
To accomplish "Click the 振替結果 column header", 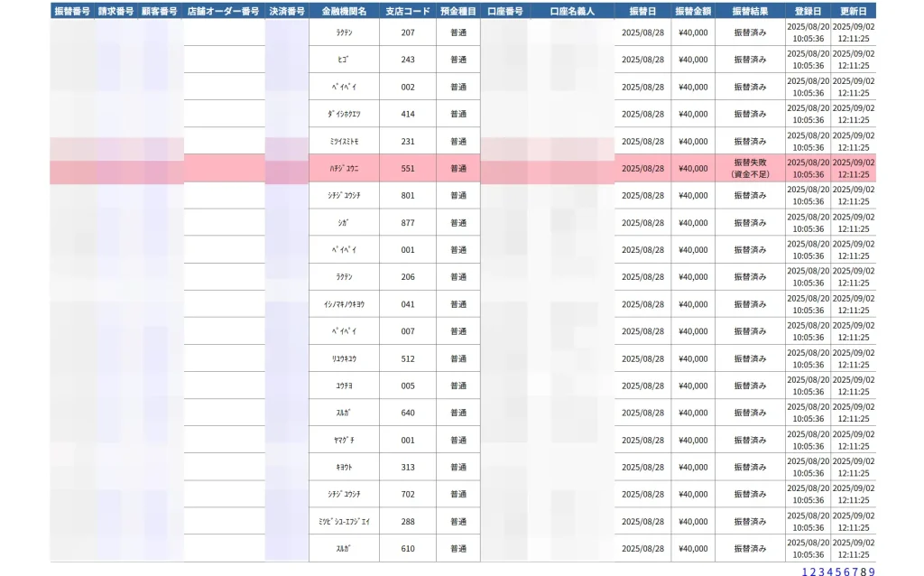I will (x=750, y=11).
